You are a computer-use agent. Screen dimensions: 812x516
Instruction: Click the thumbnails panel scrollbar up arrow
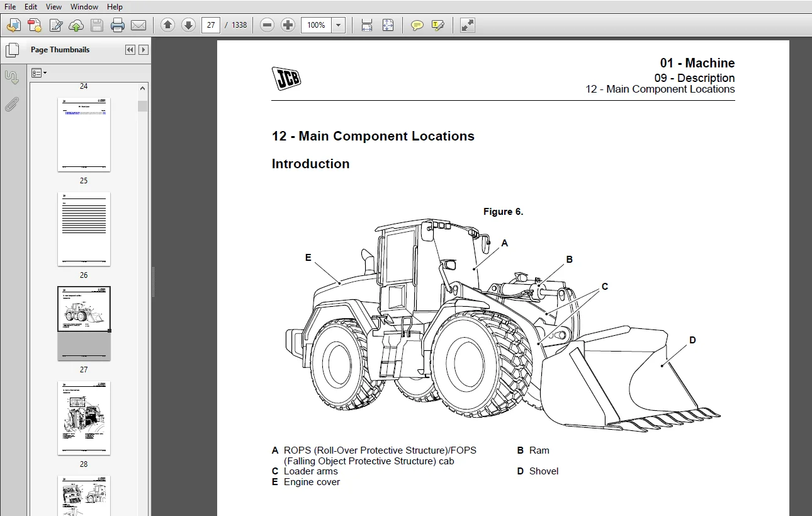(143, 88)
